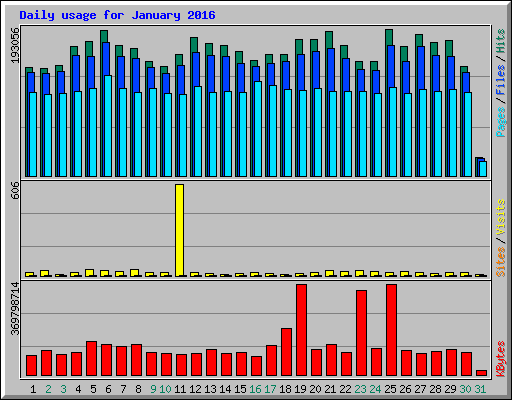
Task: Click the green x-axis day label 17
Action: (x=270, y=389)
